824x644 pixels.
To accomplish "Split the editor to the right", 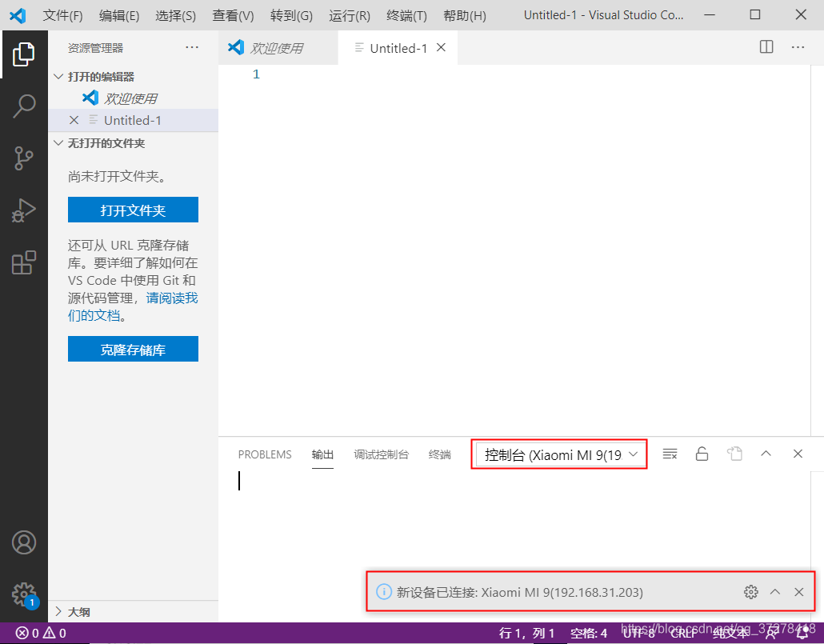I will click(766, 47).
